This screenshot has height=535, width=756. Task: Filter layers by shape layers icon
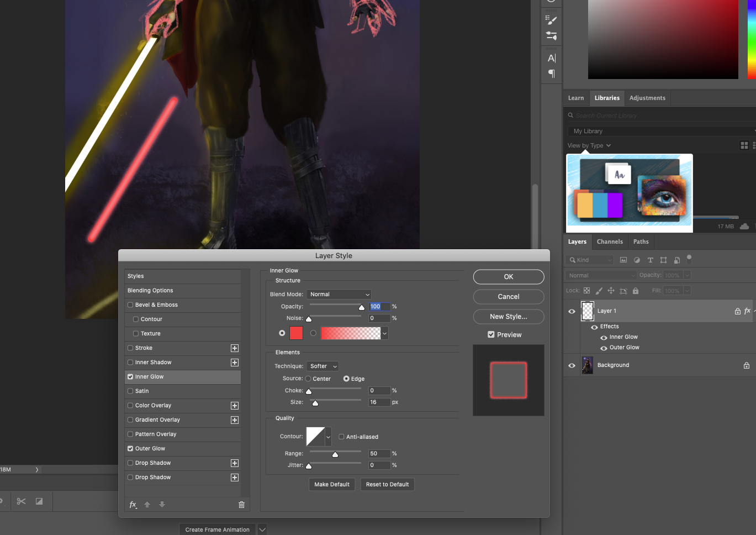pyautogui.click(x=663, y=260)
